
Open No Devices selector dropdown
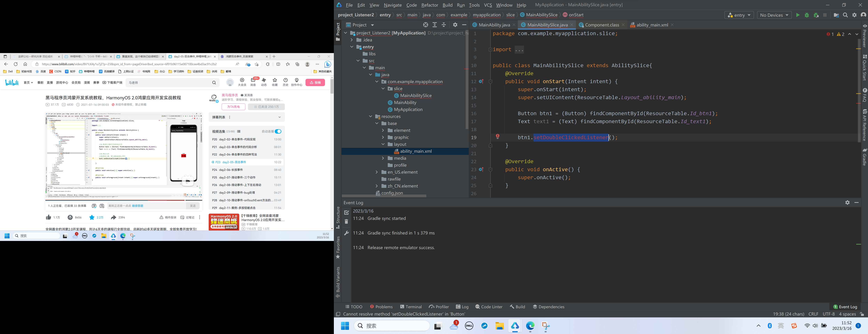[x=774, y=15]
